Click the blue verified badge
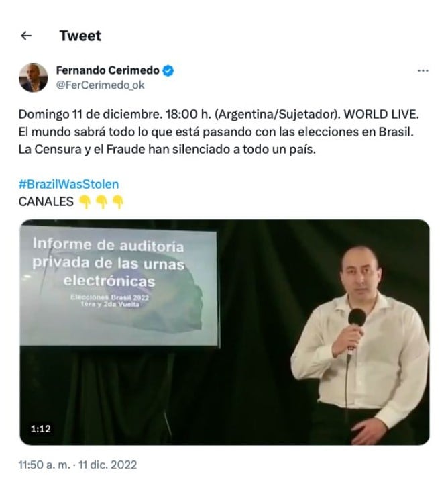The height and width of the screenshot is (488, 448). tap(168, 71)
